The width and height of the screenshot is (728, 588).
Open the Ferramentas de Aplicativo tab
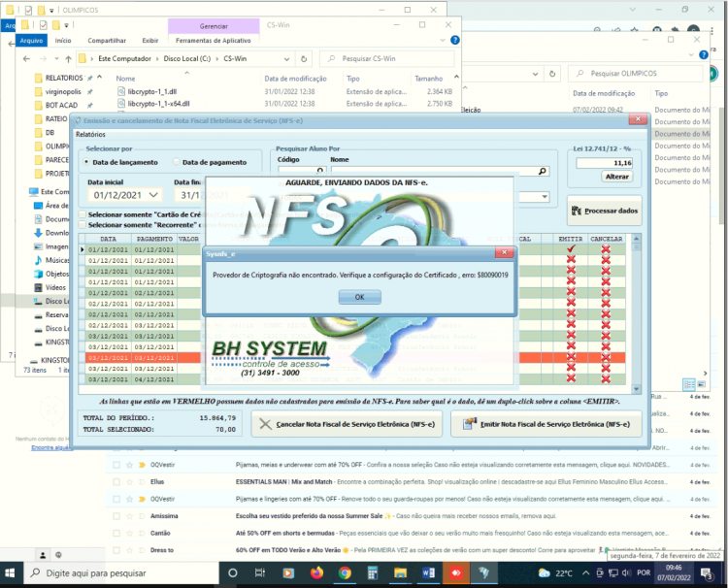pyautogui.click(x=214, y=41)
